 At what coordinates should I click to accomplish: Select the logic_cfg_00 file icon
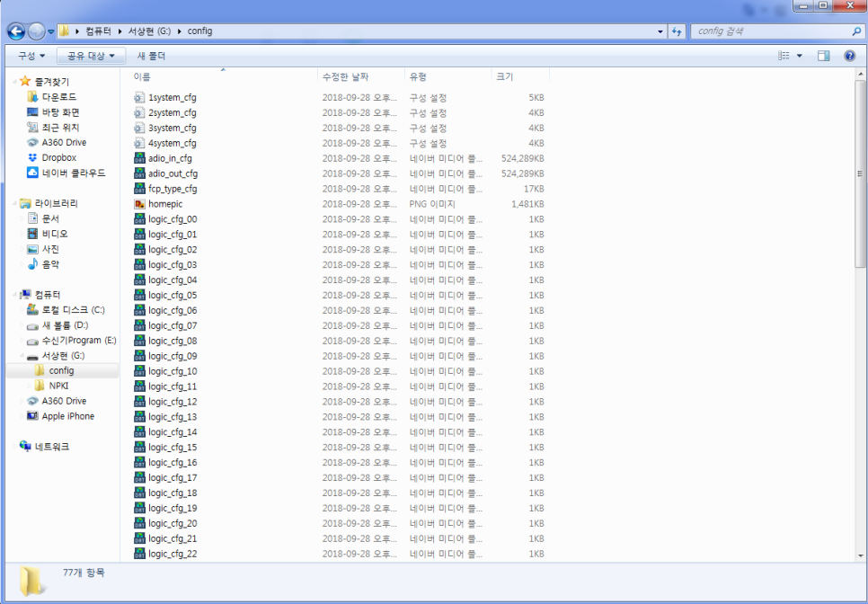pos(139,219)
